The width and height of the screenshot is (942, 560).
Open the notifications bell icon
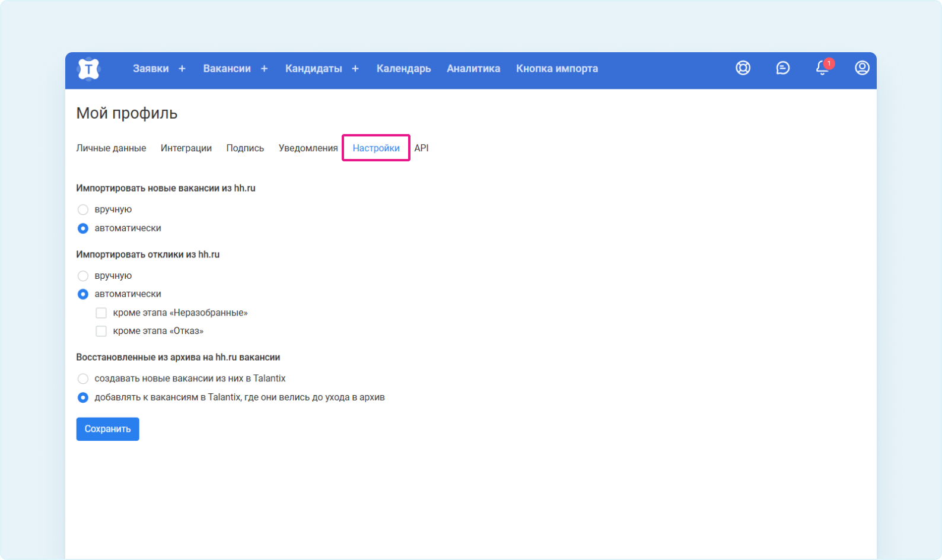click(x=823, y=68)
